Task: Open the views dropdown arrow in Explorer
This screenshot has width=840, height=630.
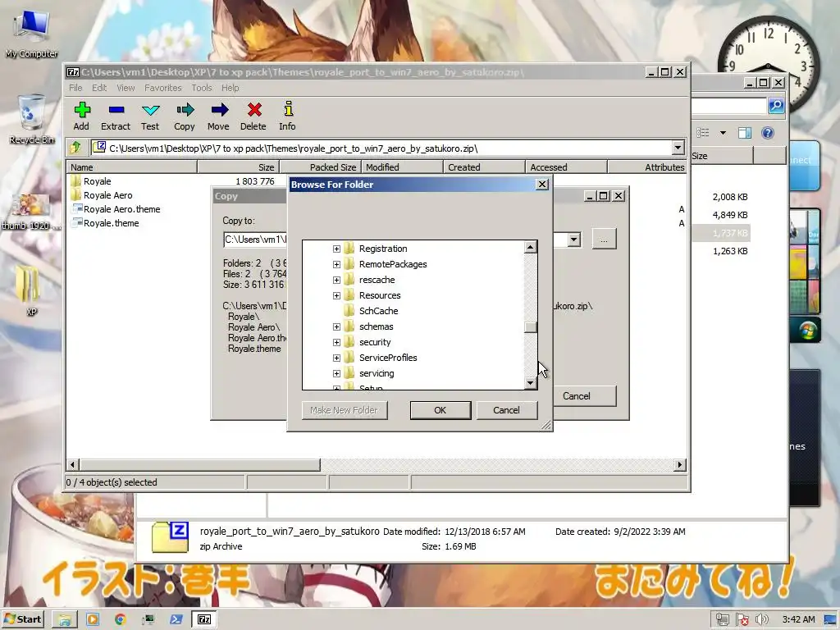Action: click(x=723, y=133)
